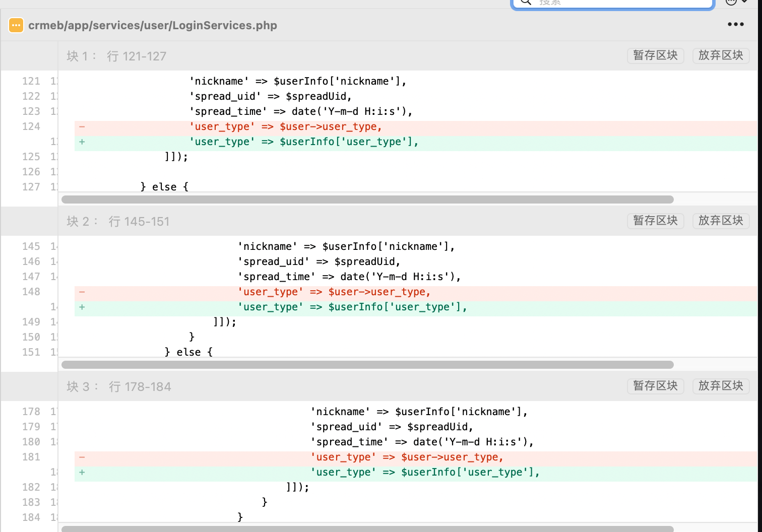Click the LoginServices.php file path header
The width and height of the screenshot is (762, 532).
(x=152, y=25)
